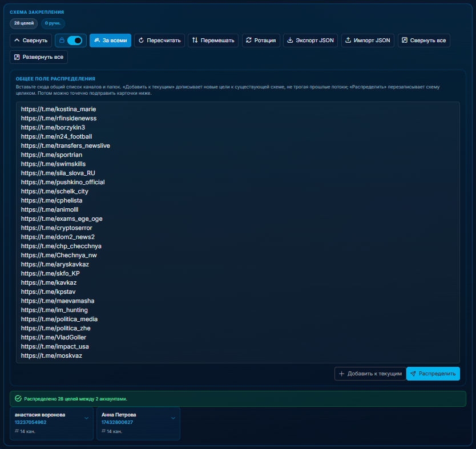
Task: Click the https://t.me/im_hunting line
Action: pyautogui.click(x=54, y=310)
